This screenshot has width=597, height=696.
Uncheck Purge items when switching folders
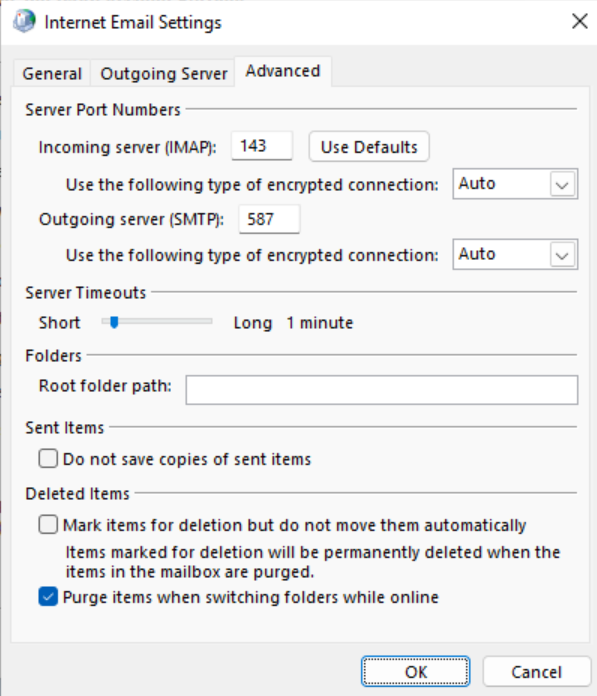(48, 597)
